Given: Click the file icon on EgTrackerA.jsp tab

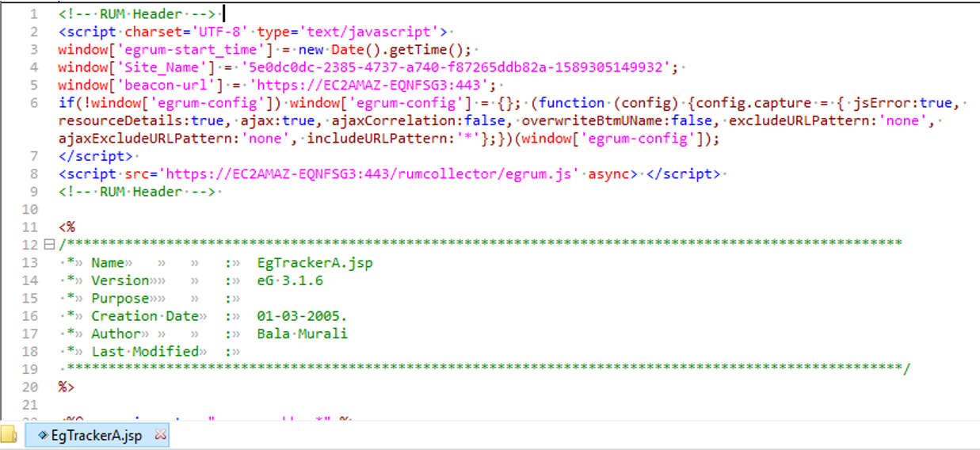Looking at the screenshot, I should (x=42, y=435).
